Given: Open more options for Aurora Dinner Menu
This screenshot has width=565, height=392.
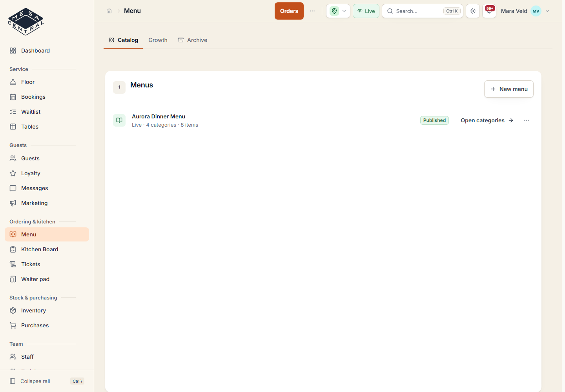Looking at the screenshot, I should 527,120.
